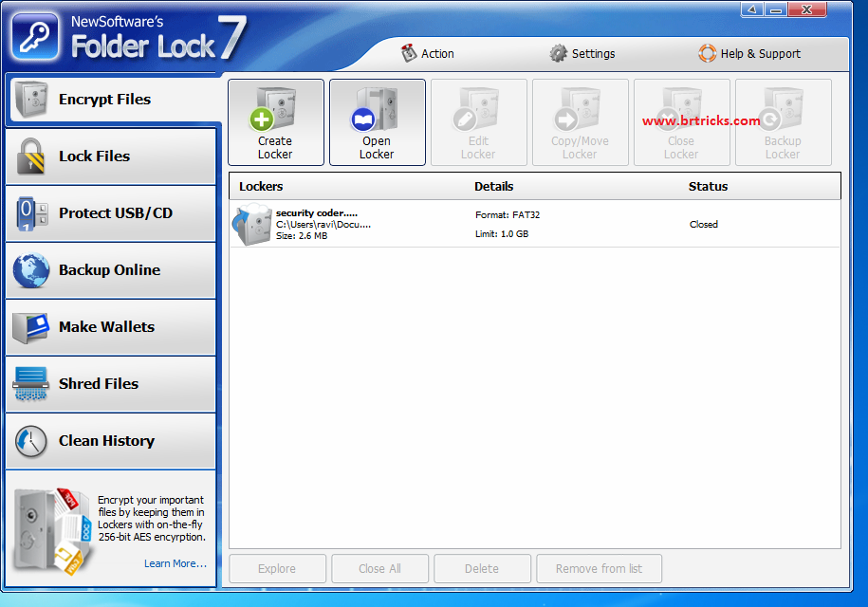Click the 'Size: 2.6 MB' text
Viewport: 868px width, 607px height.
click(x=302, y=236)
